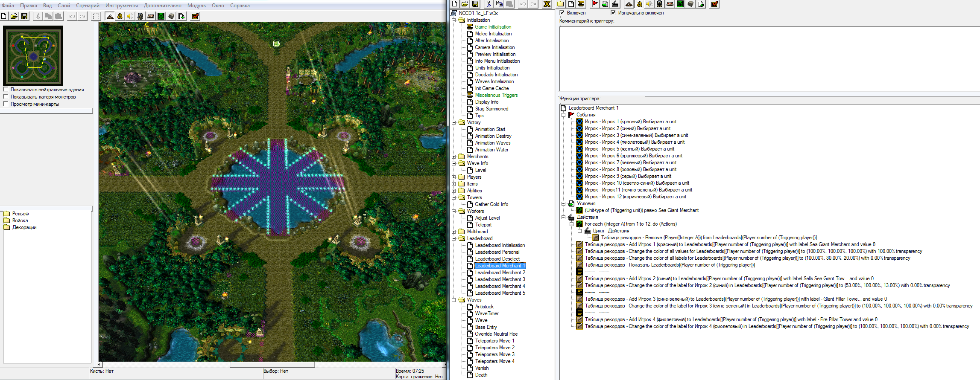The height and width of the screenshot is (380, 980).
Task: Enable 'Показывать нейтральные здания' checkbox
Action: [6, 90]
